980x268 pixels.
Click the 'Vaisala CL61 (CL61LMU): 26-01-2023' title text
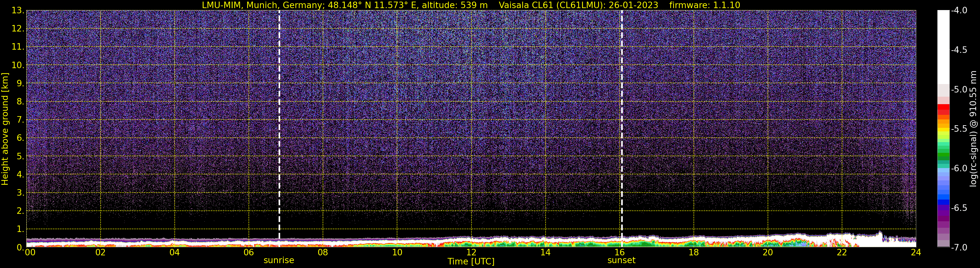click(578, 5)
